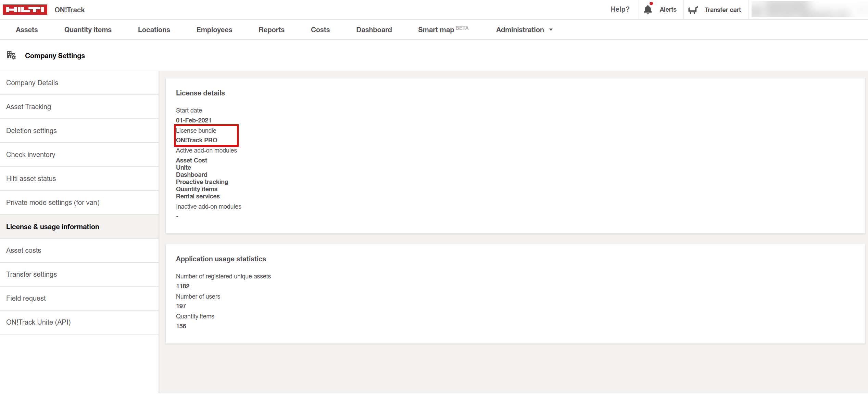Select ON!Track Unite (API) item
The height and width of the screenshot is (419, 868).
coord(38,322)
